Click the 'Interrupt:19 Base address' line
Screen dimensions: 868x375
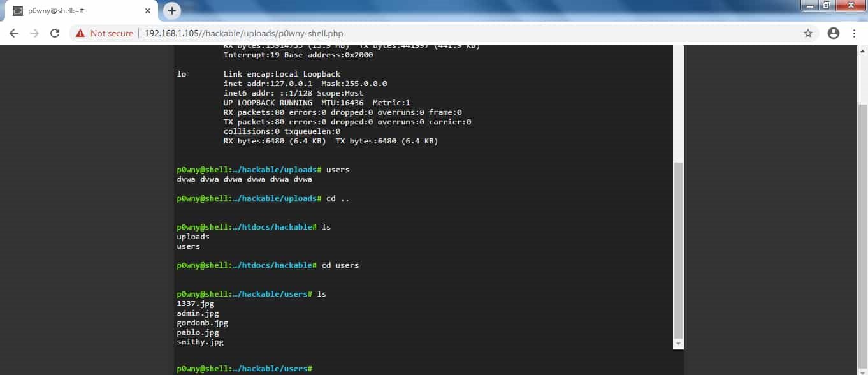(298, 55)
